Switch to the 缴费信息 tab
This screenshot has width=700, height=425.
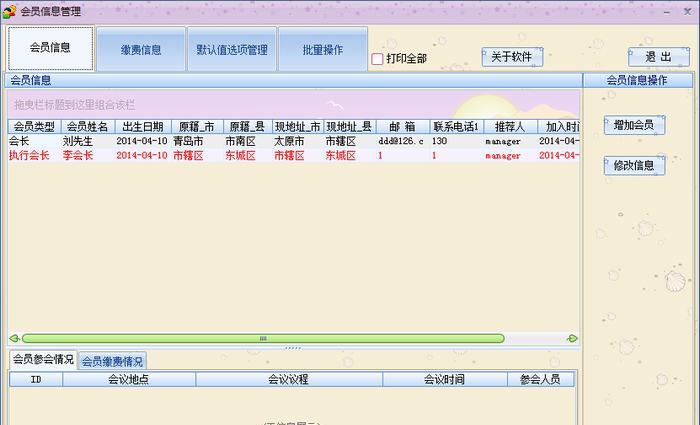click(141, 49)
